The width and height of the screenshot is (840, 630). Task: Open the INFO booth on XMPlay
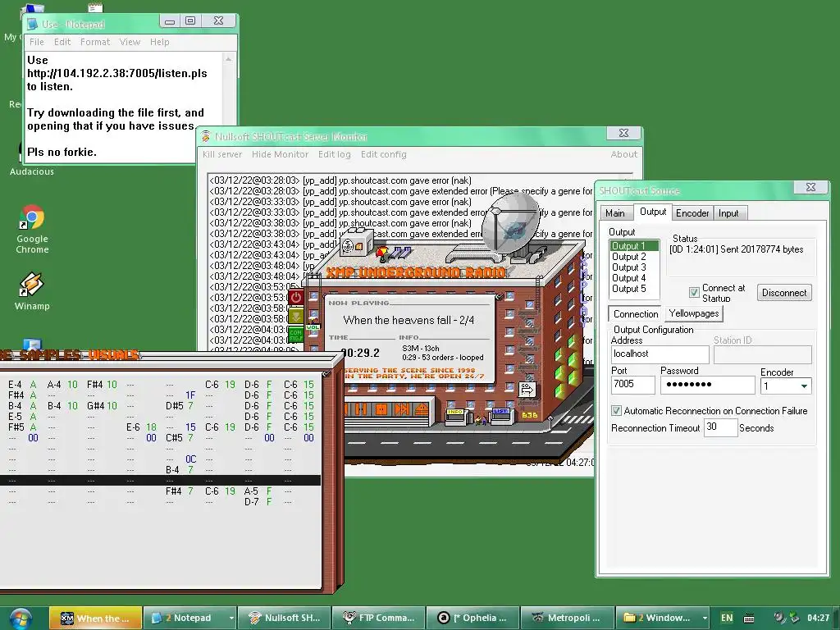[456, 416]
